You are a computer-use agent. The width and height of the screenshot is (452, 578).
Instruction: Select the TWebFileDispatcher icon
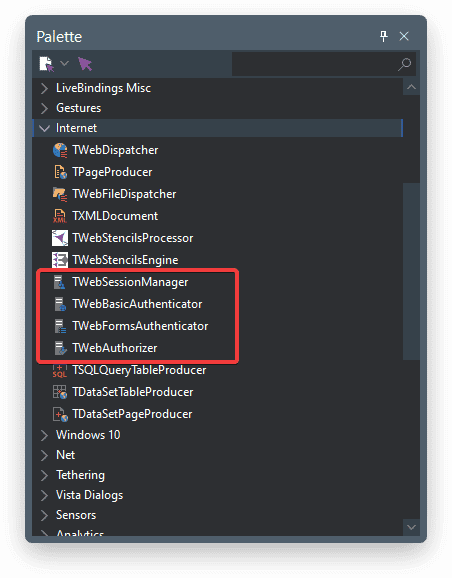pyautogui.click(x=60, y=194)
